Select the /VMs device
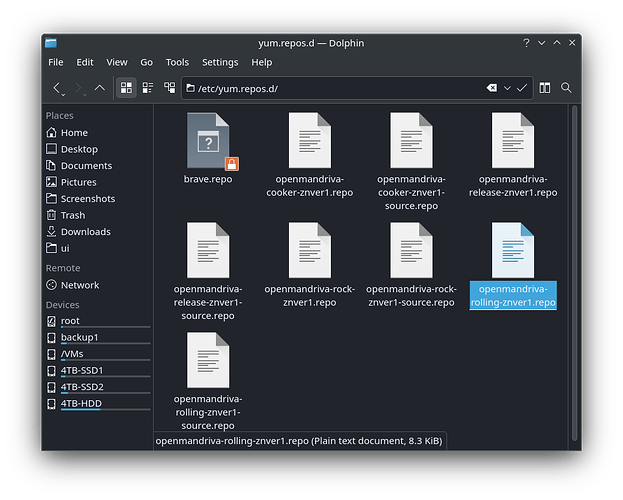 (x=98, y=354)
